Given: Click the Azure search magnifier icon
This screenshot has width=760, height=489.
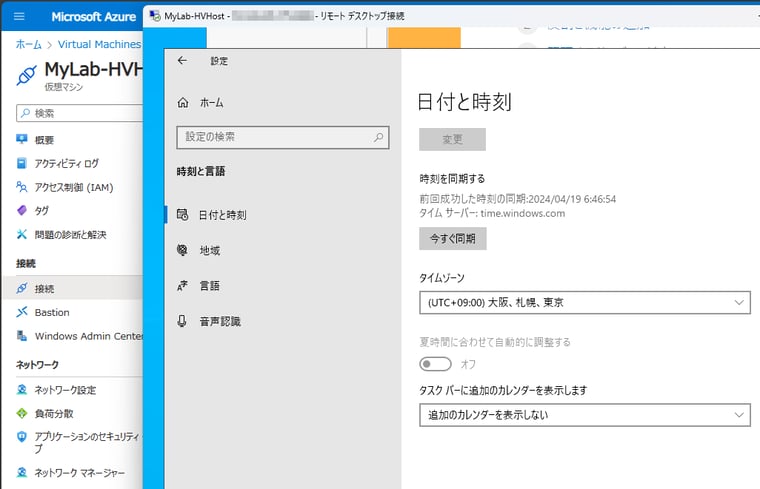Looking at the screenshot, I should (x=26, y=113).
